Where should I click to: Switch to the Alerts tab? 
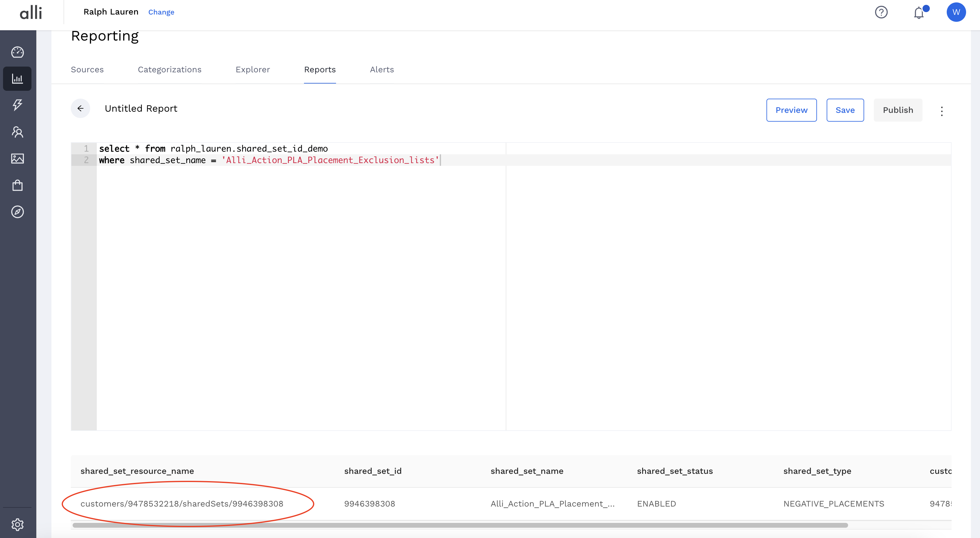[x=382, y=69]
